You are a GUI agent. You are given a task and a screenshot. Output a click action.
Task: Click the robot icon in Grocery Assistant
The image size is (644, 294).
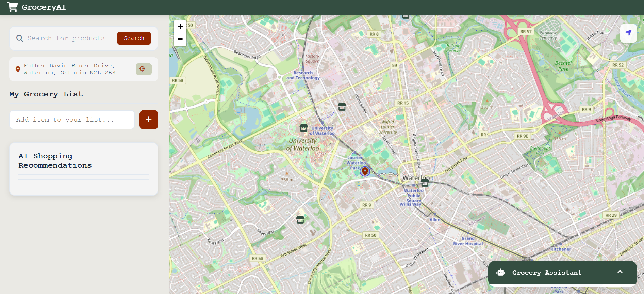pos(501,272)
